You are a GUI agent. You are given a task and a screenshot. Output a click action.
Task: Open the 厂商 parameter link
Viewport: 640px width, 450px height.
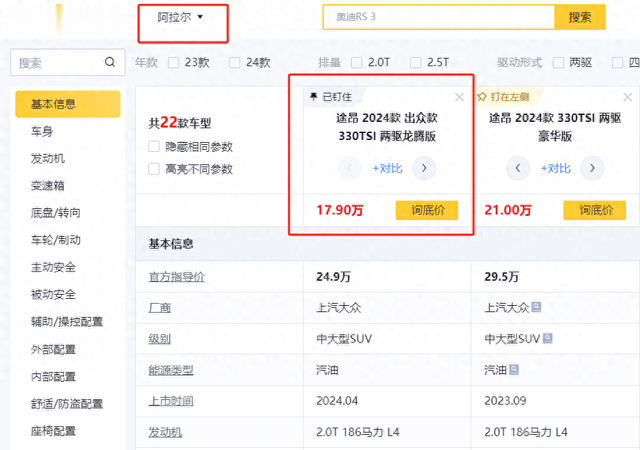(x=160, y=307)
